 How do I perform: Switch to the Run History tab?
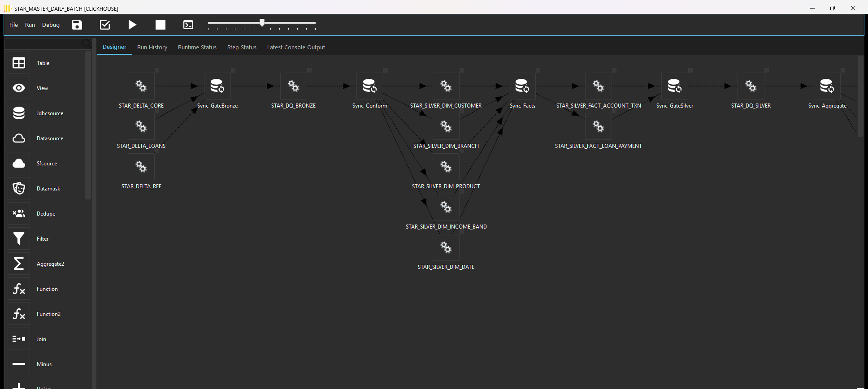152,47
